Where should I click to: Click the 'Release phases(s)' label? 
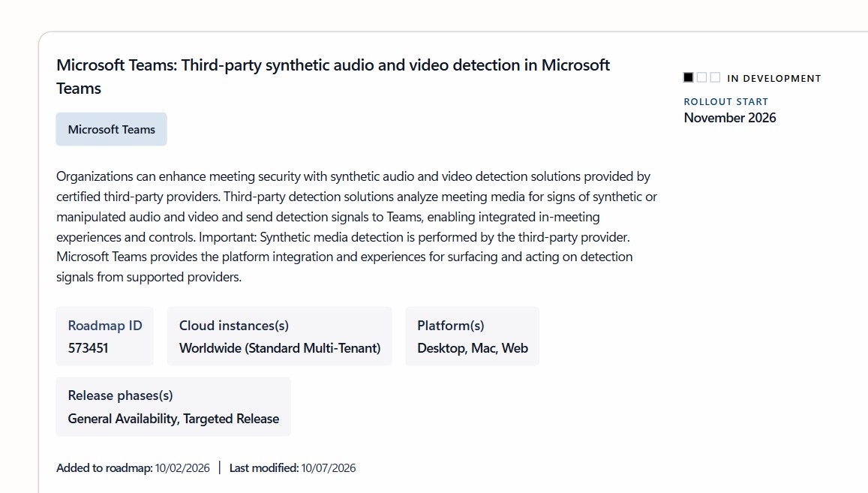point(121,395)
